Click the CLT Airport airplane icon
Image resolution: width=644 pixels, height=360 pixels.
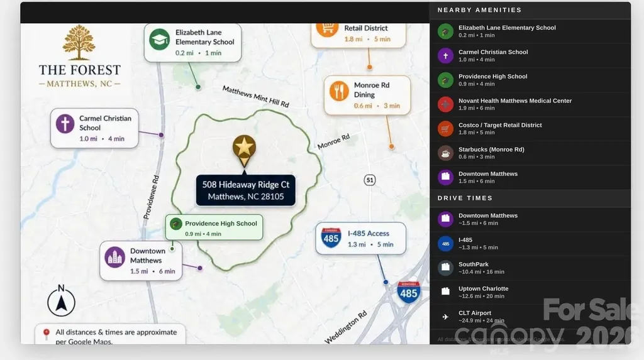(x=445, y=317)
